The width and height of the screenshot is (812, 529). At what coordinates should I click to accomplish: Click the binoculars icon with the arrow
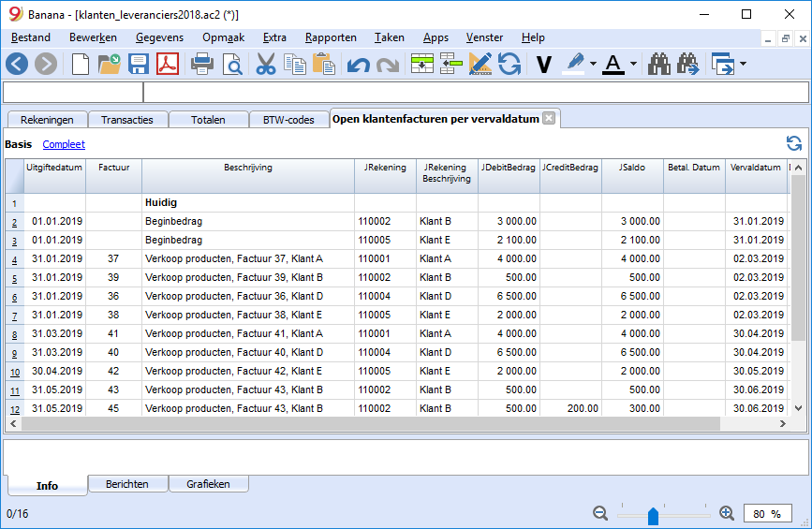point(687,65)
